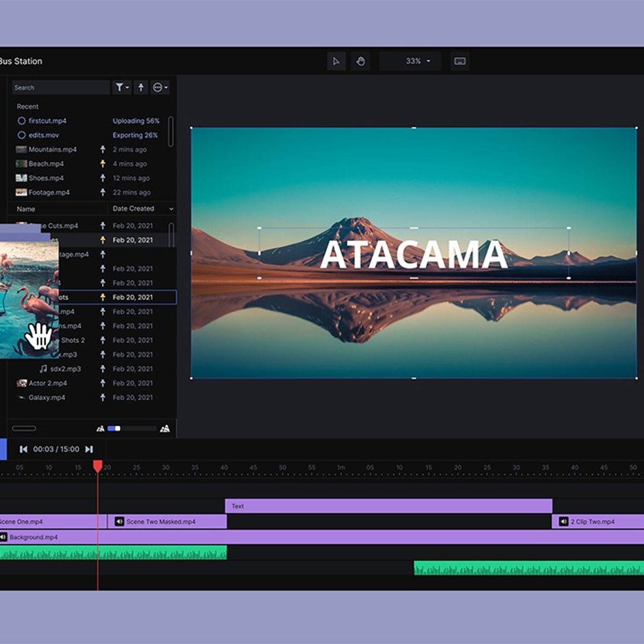Activate the hand pan tool
This screenshot has width=644, height=644.
click(x=360, y=61)
